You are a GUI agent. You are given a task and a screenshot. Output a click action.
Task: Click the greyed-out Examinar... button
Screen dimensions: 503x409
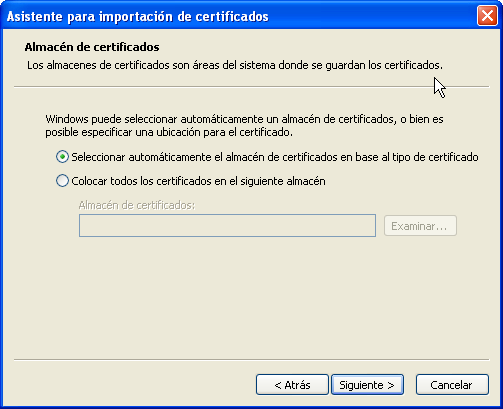pos(420,226)
